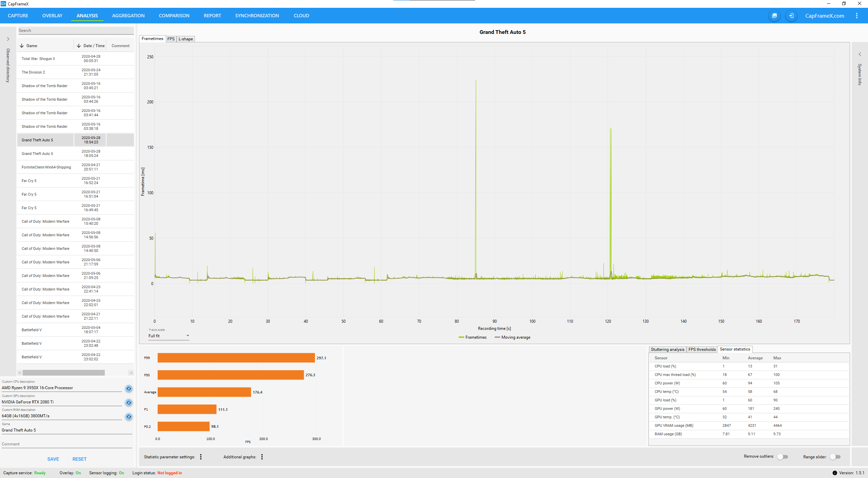Click the SAVE button

coord(53,459)
